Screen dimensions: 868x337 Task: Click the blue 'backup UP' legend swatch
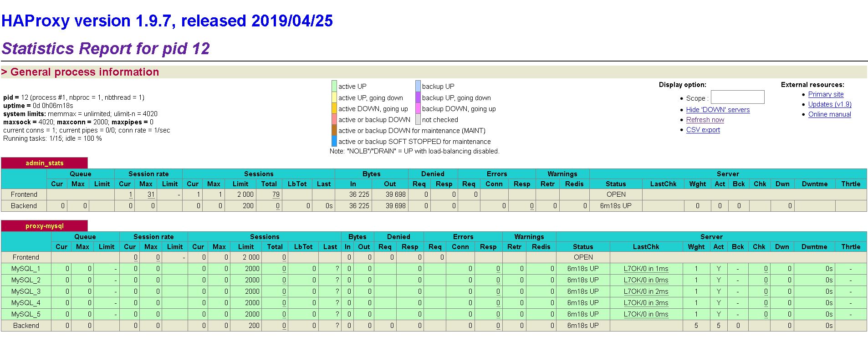(418, 86)
